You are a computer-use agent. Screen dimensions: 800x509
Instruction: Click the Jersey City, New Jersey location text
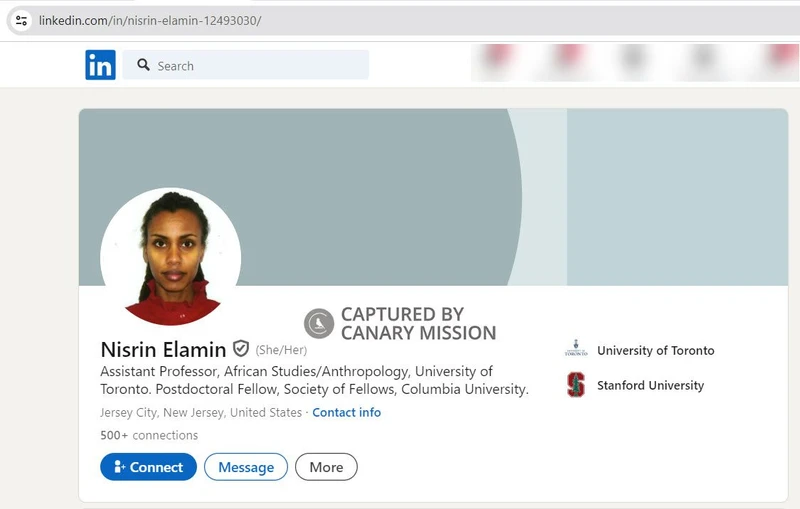coord(201,412)
